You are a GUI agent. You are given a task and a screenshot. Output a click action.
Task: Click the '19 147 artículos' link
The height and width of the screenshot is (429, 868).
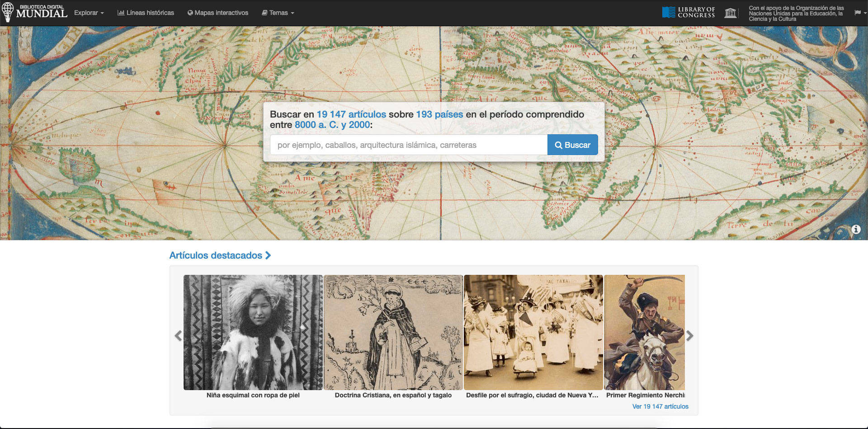tap(351, 114)
